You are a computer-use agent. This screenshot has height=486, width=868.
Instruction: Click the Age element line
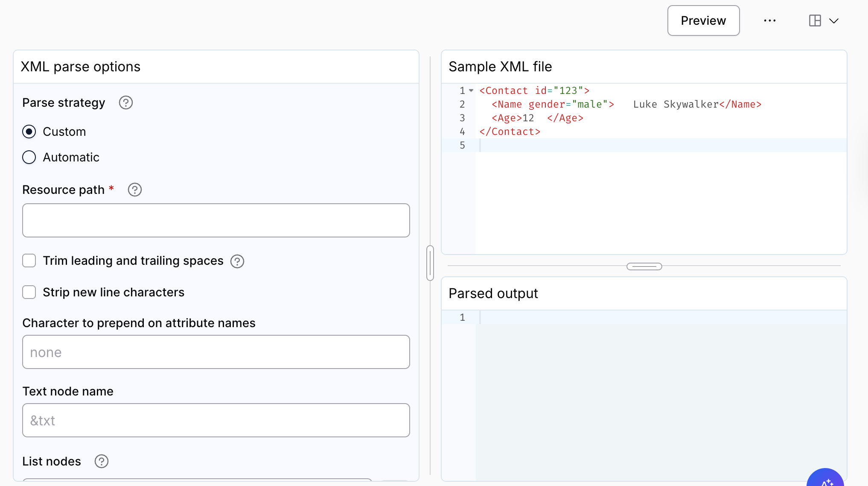tap(537, 118)
